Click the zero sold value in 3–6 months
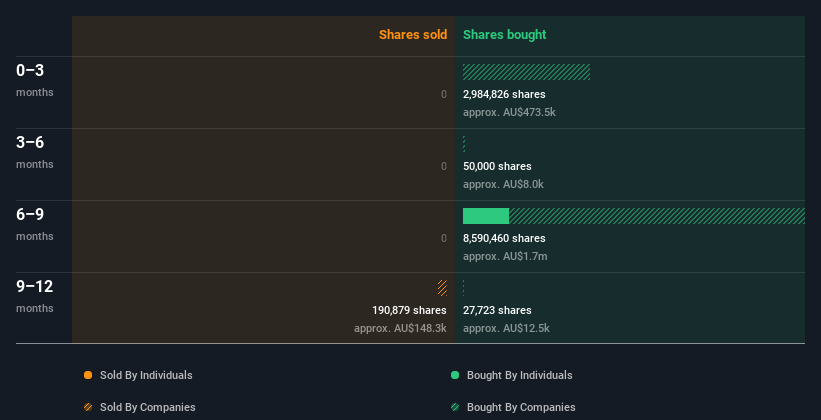 pos(444,166)
